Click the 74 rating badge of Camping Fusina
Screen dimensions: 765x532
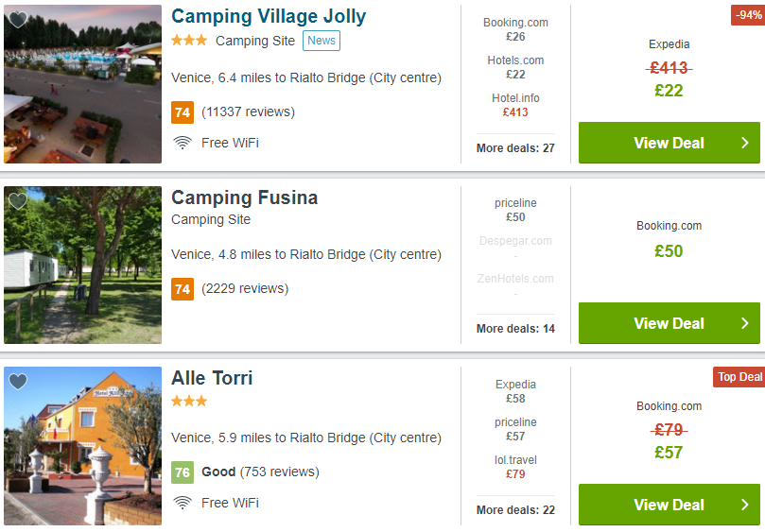pos(183,288)
